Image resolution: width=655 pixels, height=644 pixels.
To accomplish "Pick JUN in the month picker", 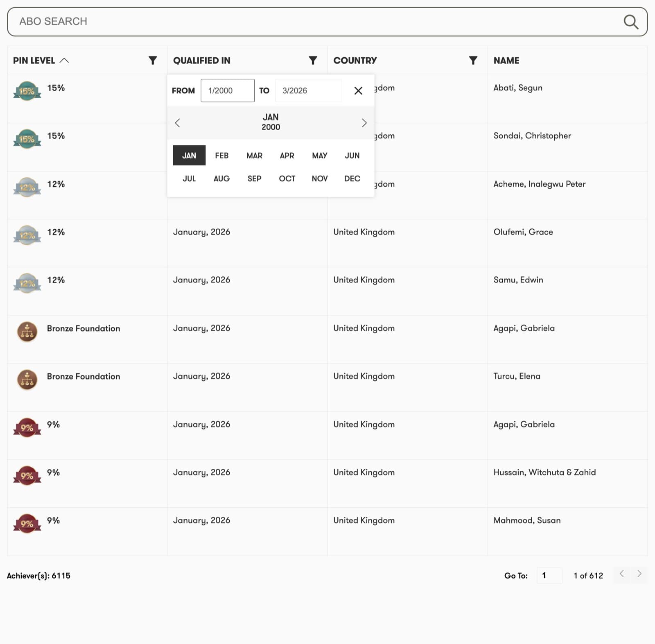I will pos(352,156).
